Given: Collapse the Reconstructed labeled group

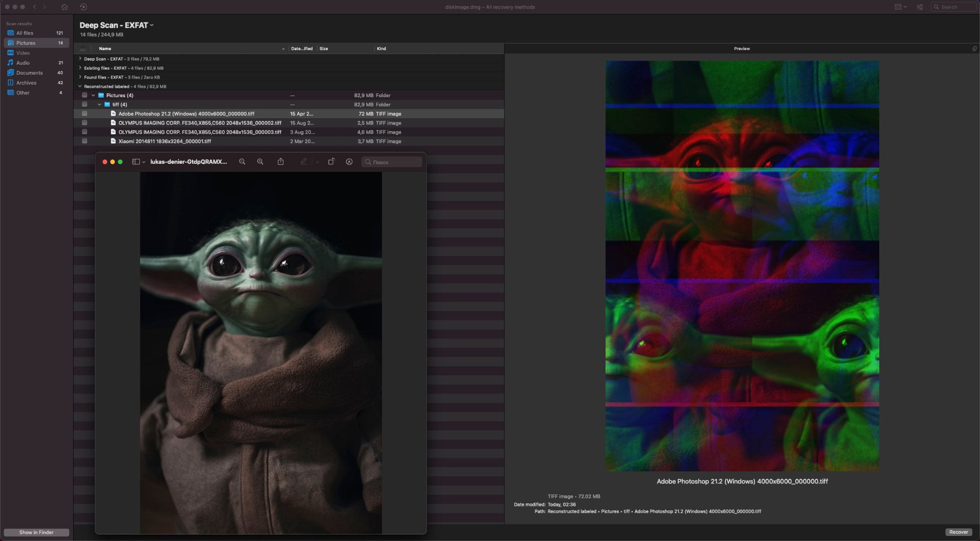Looking at the screenshot, I should pos(80,86).
